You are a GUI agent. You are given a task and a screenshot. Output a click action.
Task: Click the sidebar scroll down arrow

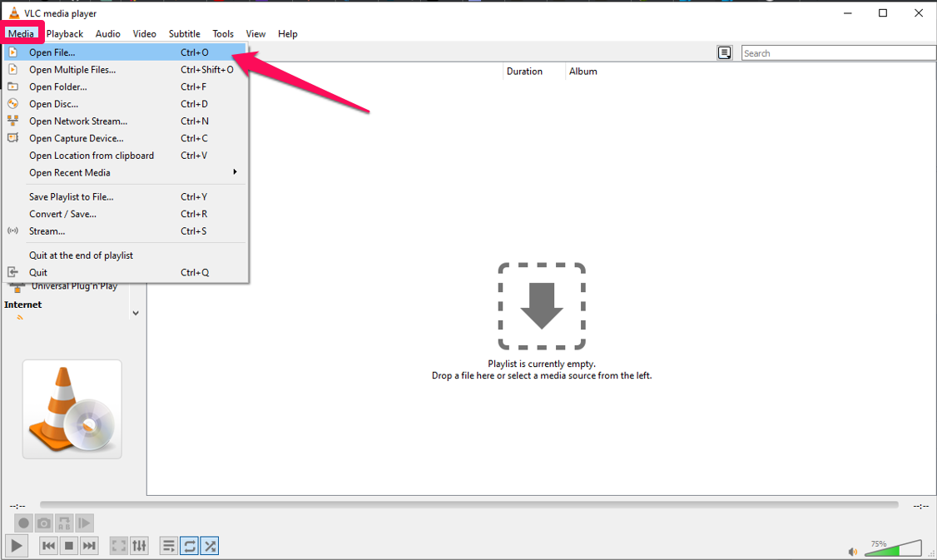click(136, 313)
